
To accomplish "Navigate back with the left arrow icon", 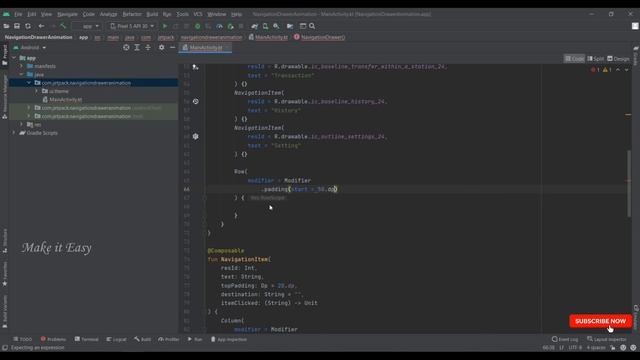I will [x=41, y=26].
